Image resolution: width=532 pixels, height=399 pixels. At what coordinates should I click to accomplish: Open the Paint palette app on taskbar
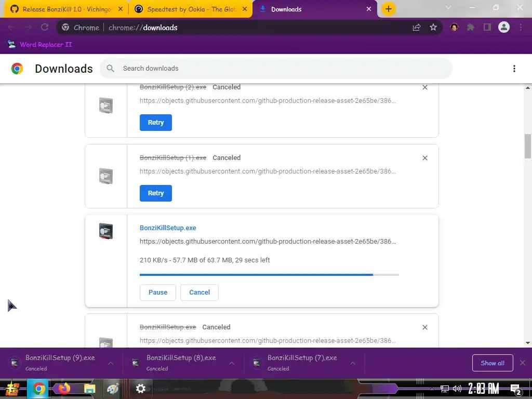[x=113, y=389]
